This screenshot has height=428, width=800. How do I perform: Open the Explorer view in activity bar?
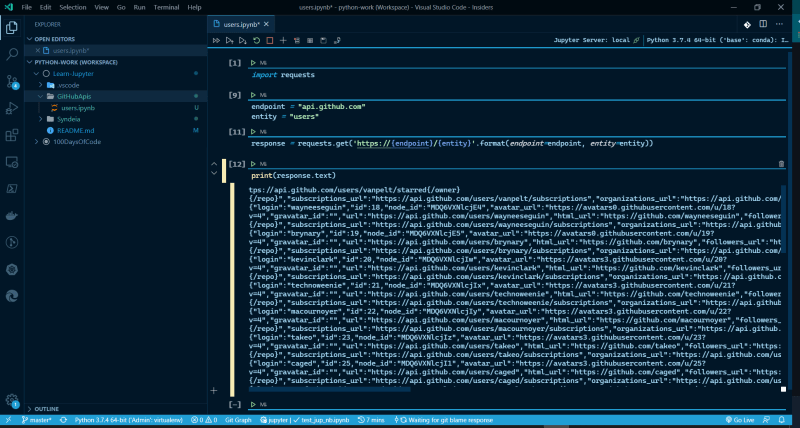pos(12,27)
